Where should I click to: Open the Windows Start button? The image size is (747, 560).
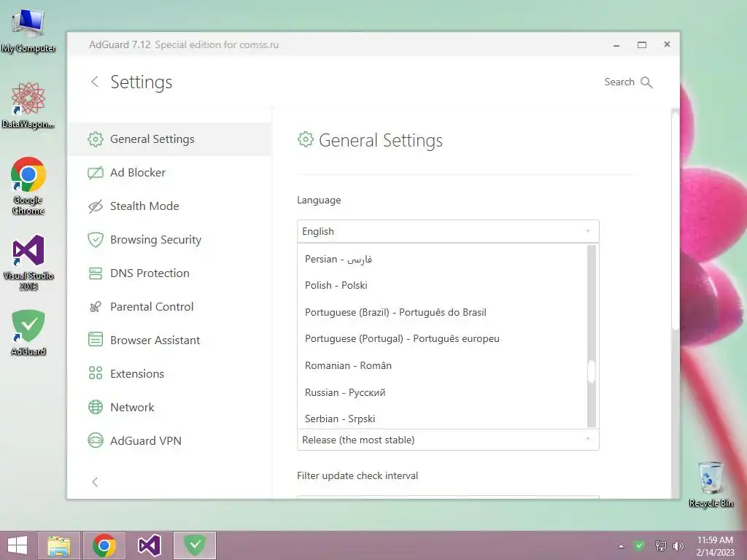tap(18, 545)
